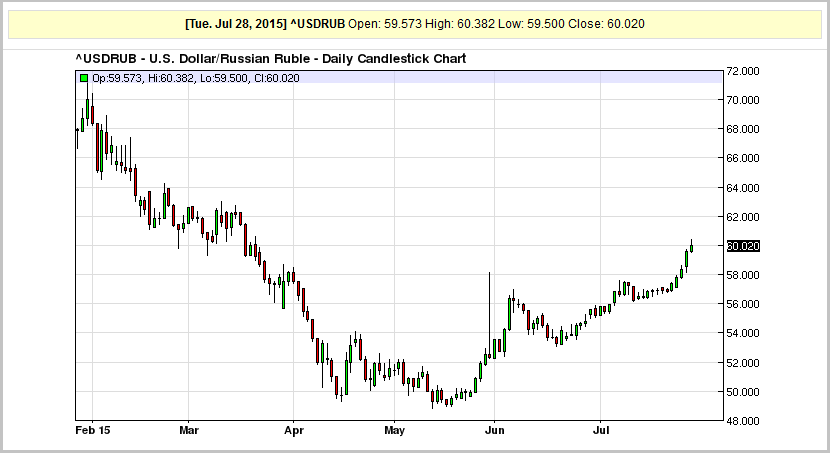This screenshot has height=453, width=830.
Task: Click the 56.000 price axis label
Action: point(743,304)
